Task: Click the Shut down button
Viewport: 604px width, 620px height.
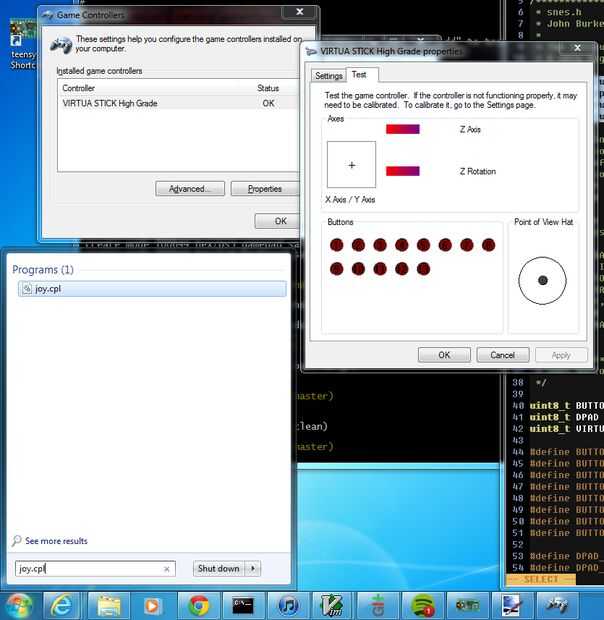Action: pos(219,569)
